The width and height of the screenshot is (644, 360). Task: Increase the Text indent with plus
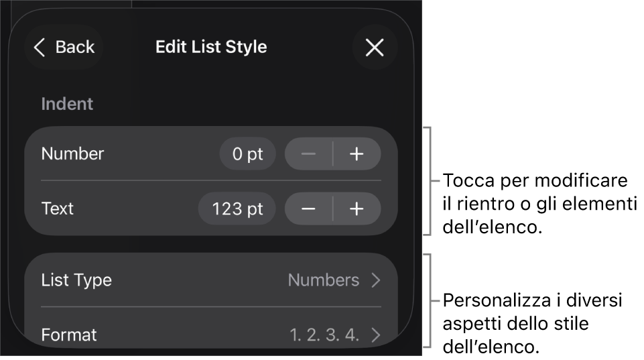coord(357,209)
